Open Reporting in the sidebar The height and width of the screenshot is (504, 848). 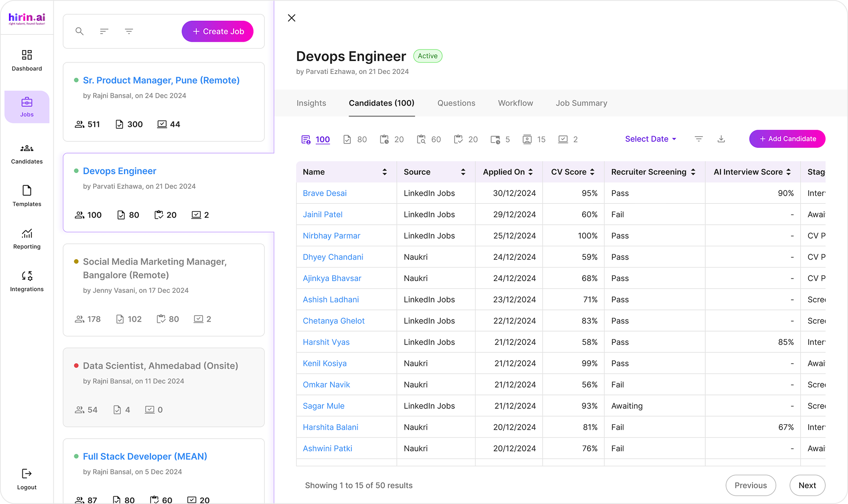pyautogui.click(x=27, y=239)
